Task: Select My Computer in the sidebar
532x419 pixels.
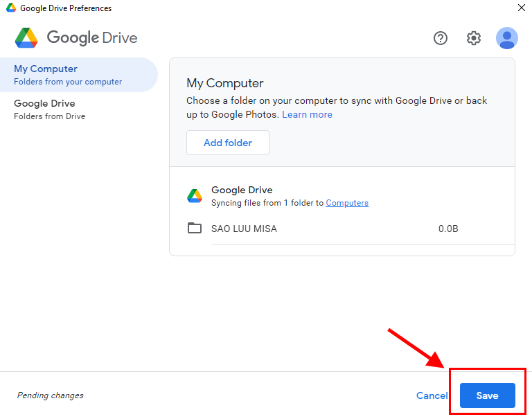Action: tap(79, 75)
